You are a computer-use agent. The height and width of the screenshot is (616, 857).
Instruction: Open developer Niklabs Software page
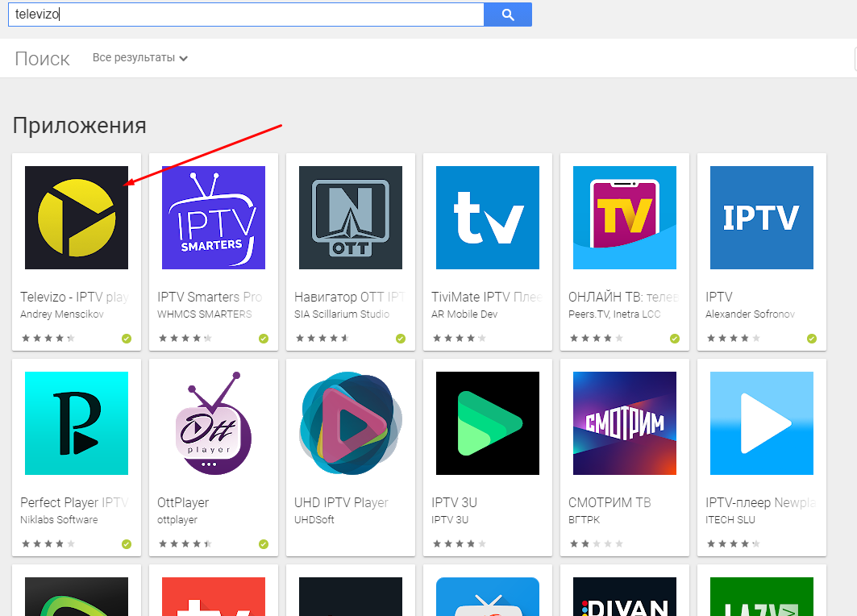[59, 520]
